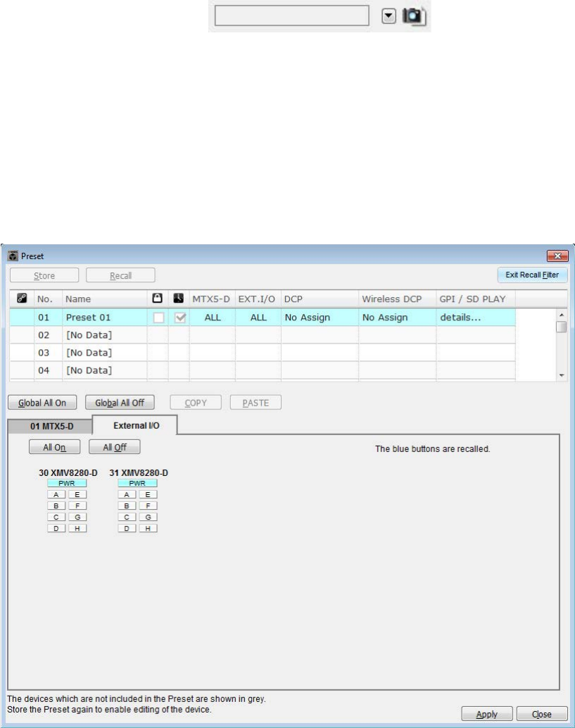The image size is (575, 728).
Task: Close the Preset window with X
Action: pyautogui.click(x=557, y=256)
